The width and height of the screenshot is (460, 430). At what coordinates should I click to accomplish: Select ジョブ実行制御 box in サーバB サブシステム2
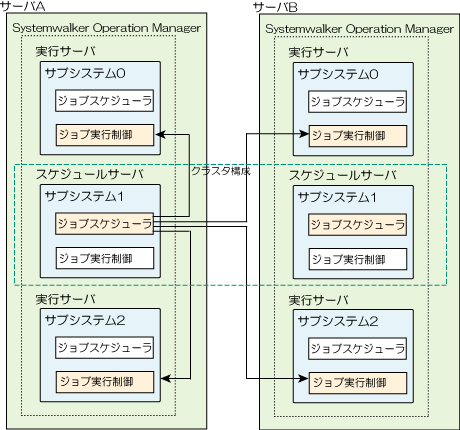coord(358,383)
